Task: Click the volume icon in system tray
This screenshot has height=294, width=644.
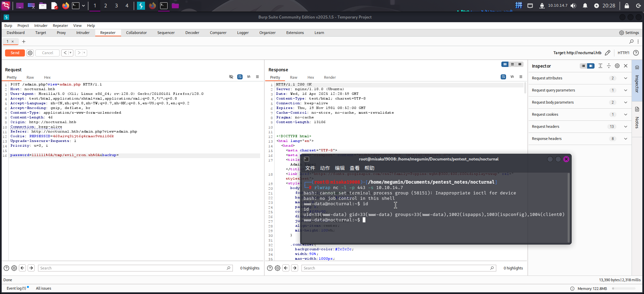Action: pyautogui.click(x=573, y=6)
